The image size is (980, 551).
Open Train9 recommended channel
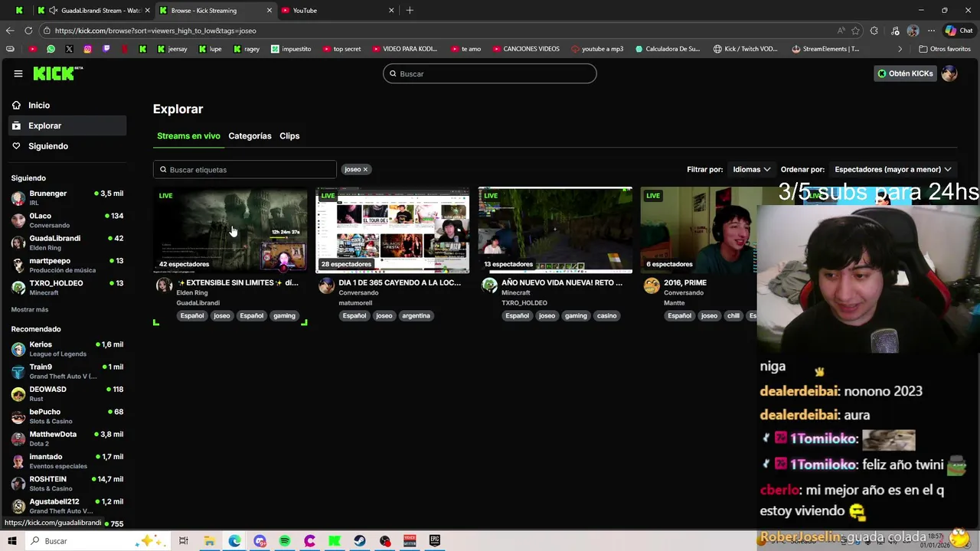(x=67, y=371)
